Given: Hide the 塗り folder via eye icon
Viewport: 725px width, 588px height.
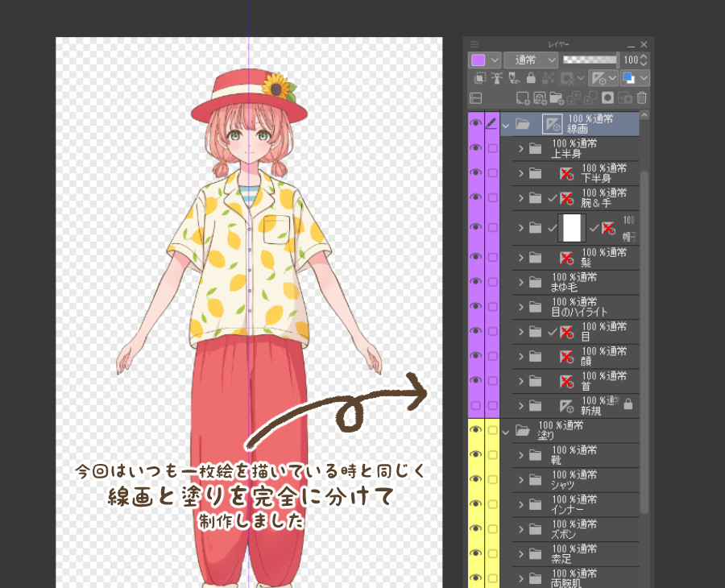Looking at the screenshot, I should tap(475, 431).
